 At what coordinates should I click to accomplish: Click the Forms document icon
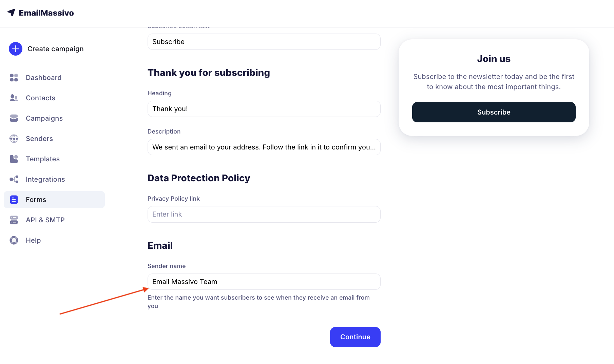click(x=14, y=200)
